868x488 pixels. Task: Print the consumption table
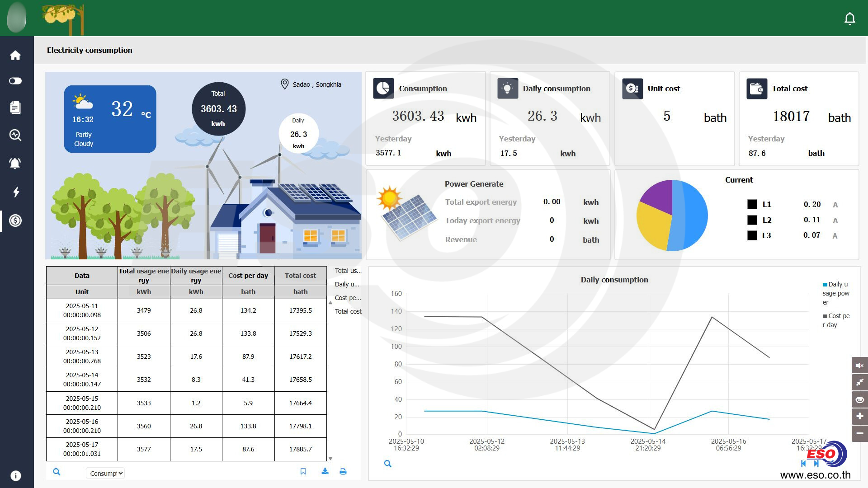click(343, 471)
